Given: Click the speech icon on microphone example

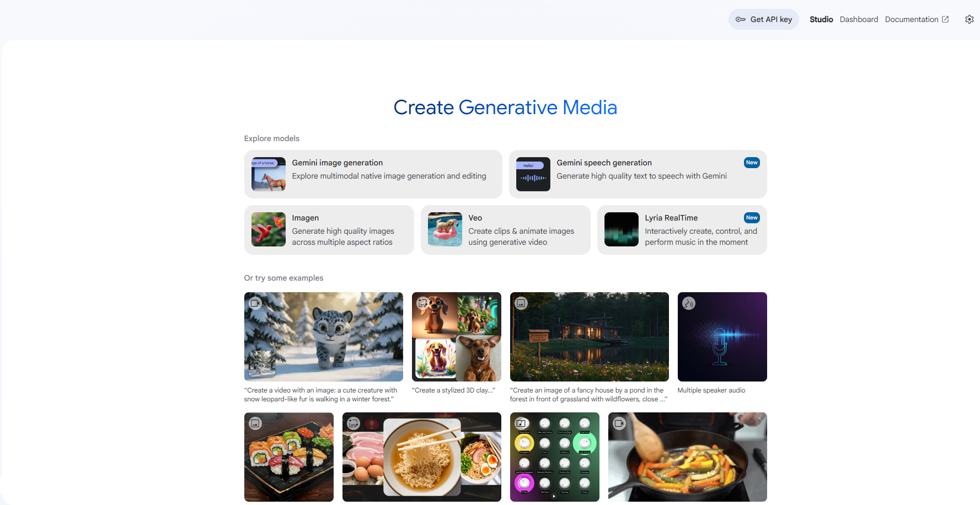Looking at the screenshot, I should [x=688, y=303].
